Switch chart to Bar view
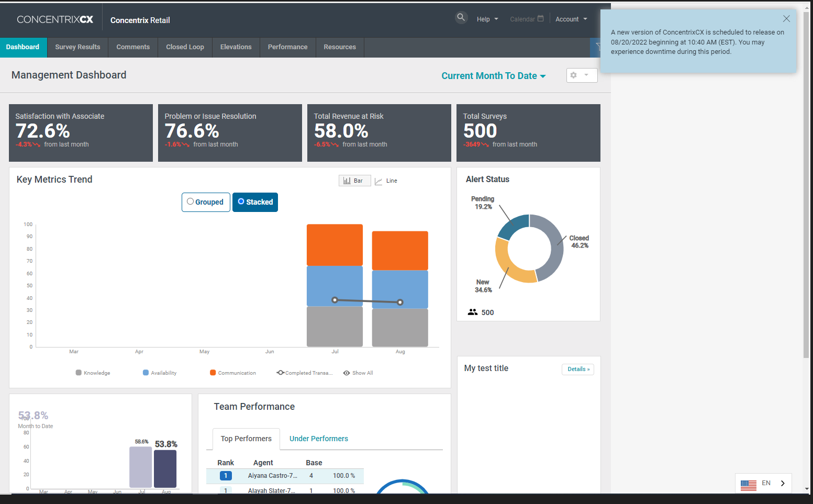Viewport: 813px width, 504px height. tap(354, 181)
